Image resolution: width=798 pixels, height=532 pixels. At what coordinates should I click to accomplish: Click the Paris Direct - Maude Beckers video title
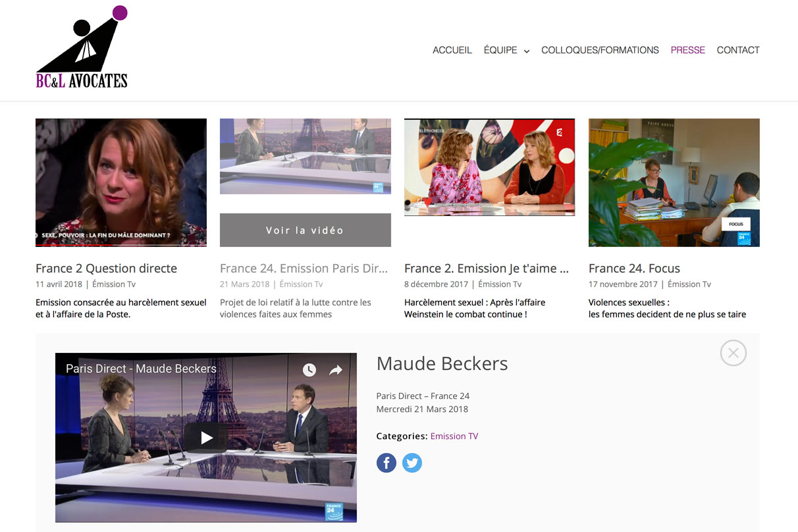point(141,369)
